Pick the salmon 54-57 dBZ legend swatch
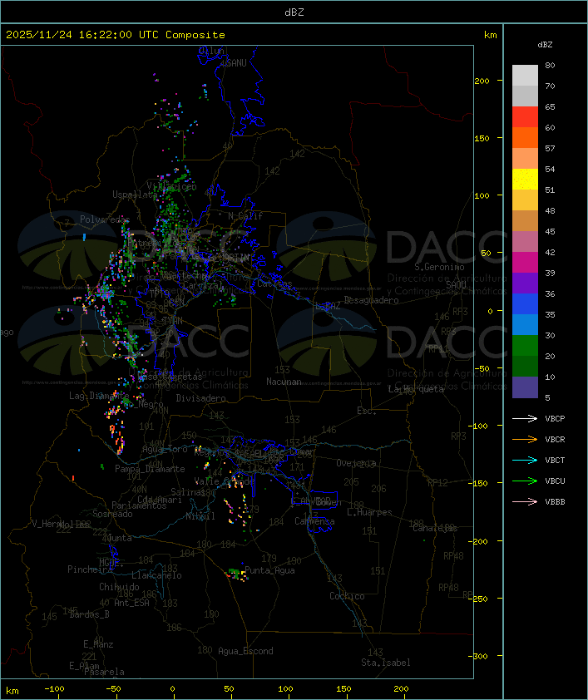The width and height of the screenshot is (588, 700). [x=525, y=159]
